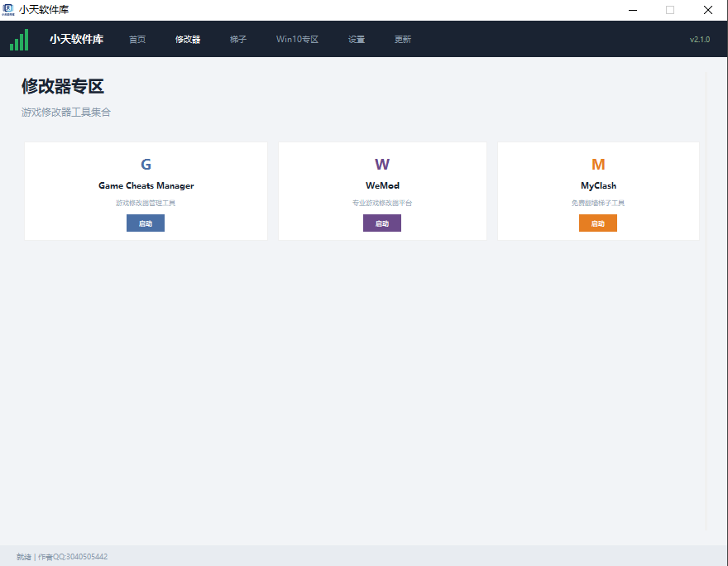Image resolution: width=728 pixels, height=566 pixels.
Task: Open the Win10专区 tab
Action: point(297,40)
